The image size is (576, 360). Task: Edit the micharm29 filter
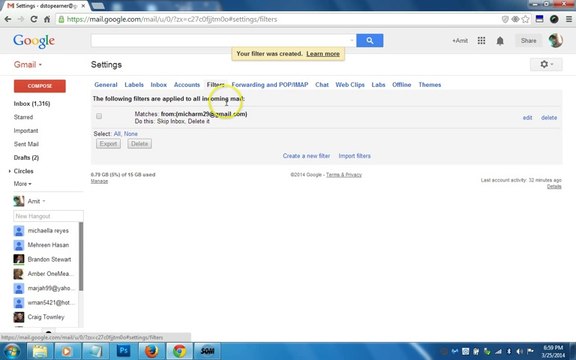point(528,118)
